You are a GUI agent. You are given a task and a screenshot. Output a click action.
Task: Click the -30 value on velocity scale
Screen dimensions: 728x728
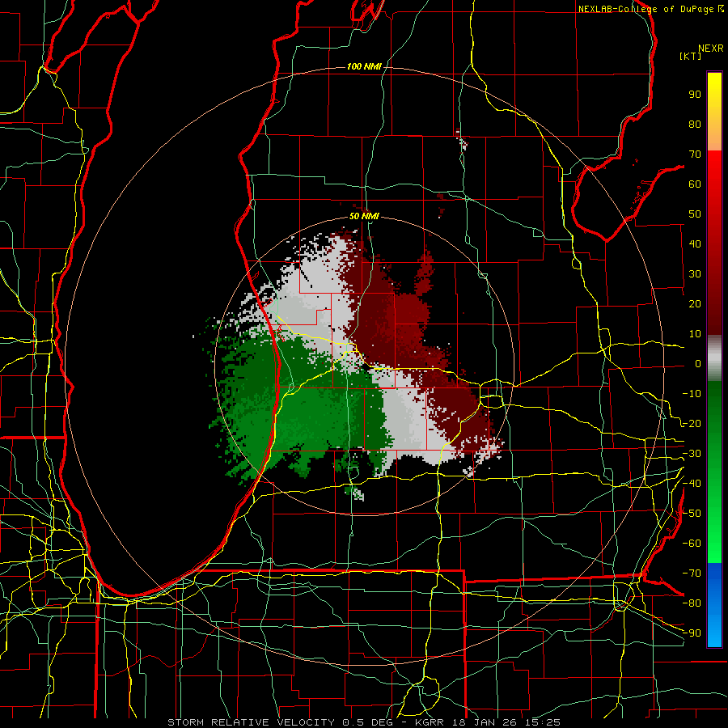tap(692, 454)
